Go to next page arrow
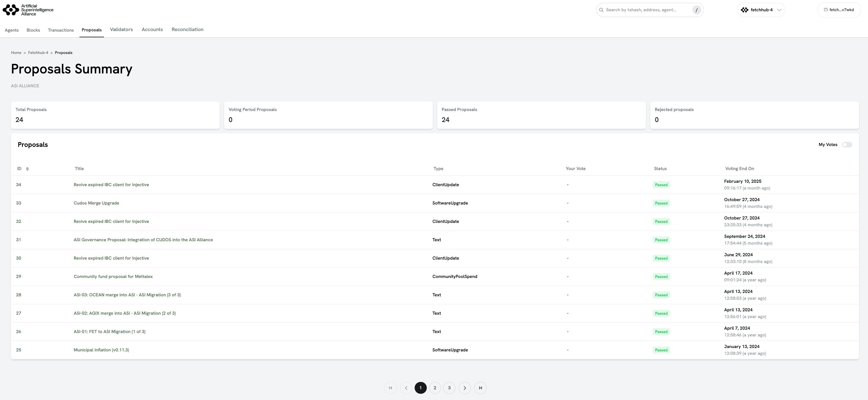Image resolution: width=868 pixels, height=400 pixels. tap(465, 388)
